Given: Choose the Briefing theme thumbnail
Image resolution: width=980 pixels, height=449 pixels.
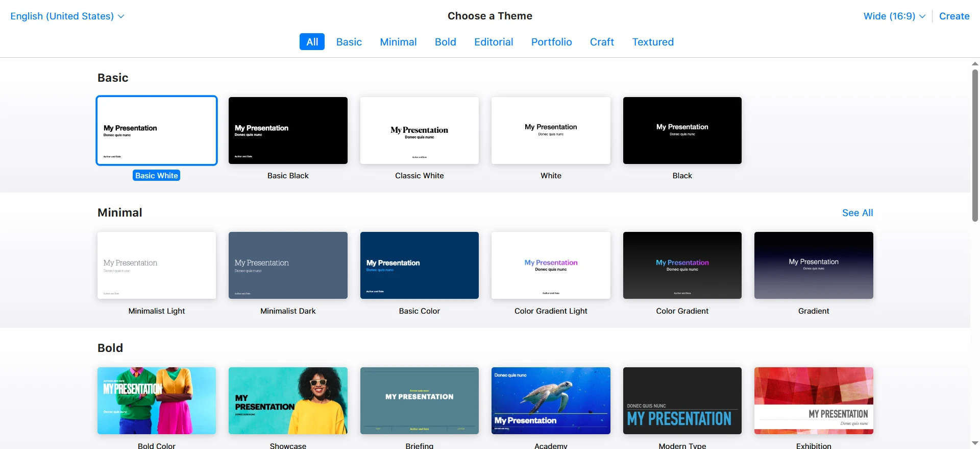Looking at the screenshot, I should point(420,401).
